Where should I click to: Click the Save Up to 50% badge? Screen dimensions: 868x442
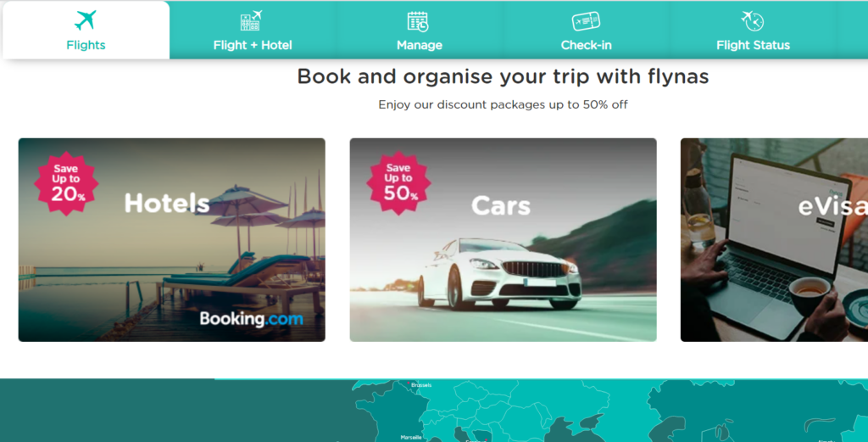coord(398,183)
